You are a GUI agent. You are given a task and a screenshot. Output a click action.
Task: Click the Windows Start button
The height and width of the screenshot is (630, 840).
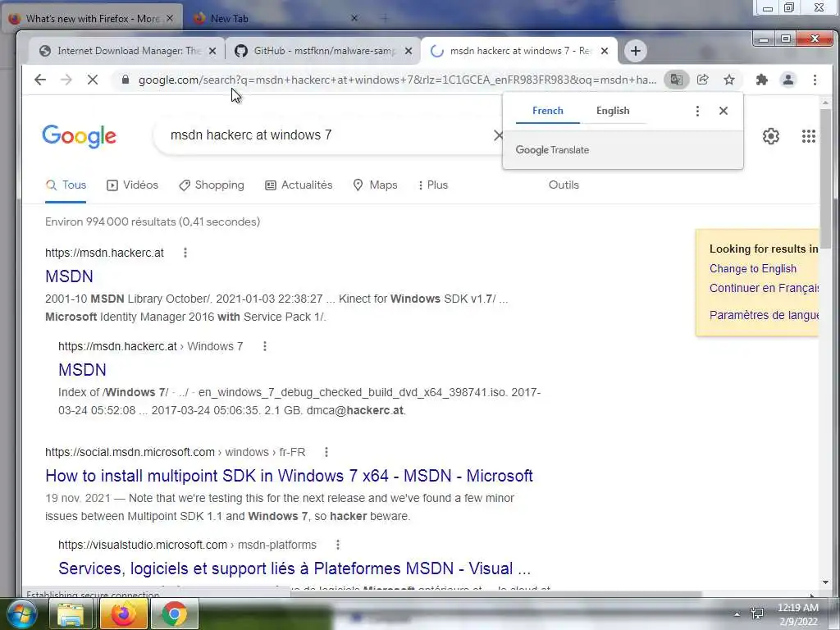[x=21, y=614]
